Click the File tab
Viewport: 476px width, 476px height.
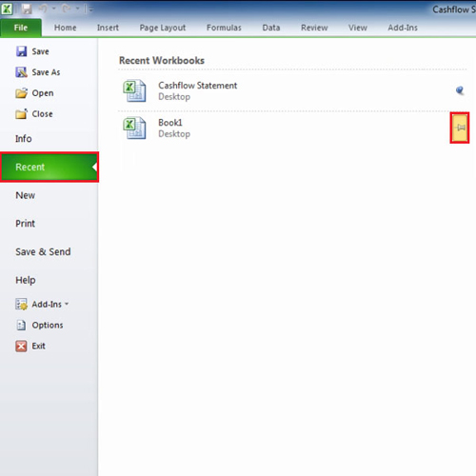21,28
